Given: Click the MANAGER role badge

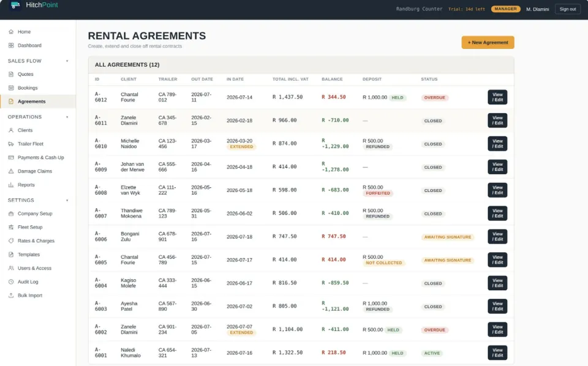Looking at the screenshot, I should point(505,9).
